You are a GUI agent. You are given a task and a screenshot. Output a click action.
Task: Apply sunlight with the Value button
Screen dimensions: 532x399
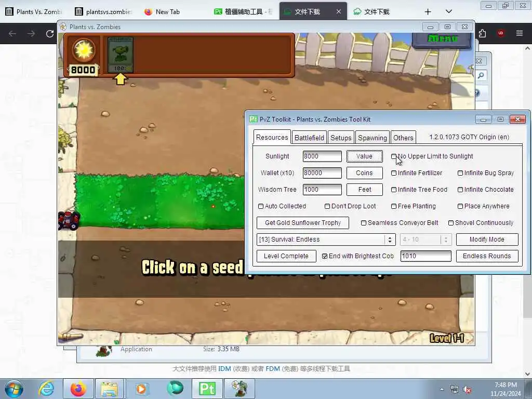pyautogui.click(x=364, y=156)
